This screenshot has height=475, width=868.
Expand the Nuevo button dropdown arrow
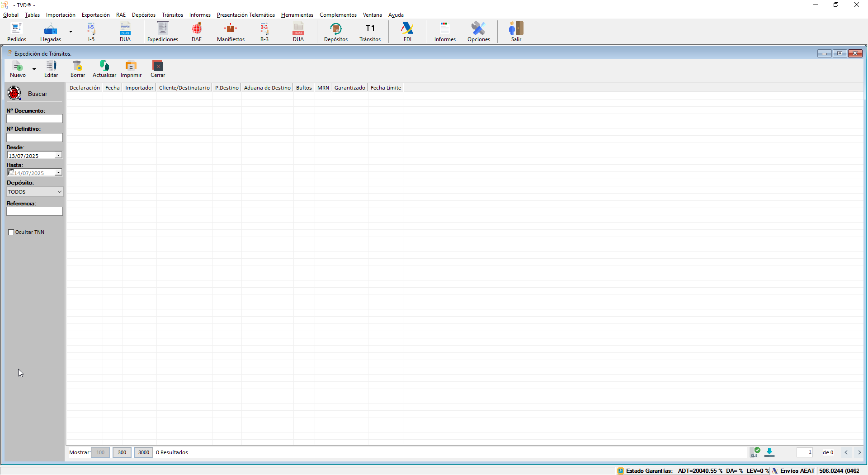click(x=34, y=69)
